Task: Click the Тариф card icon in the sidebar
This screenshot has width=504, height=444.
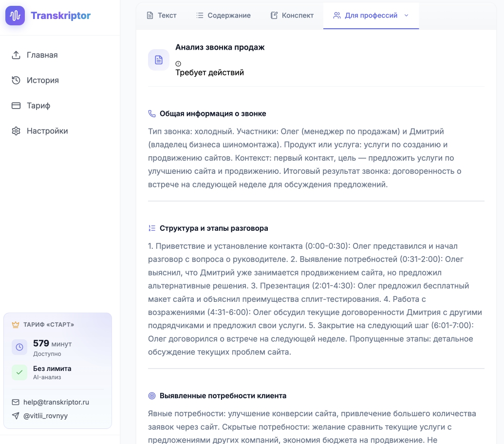Action: pyautogui.click(x=15, y=105)
